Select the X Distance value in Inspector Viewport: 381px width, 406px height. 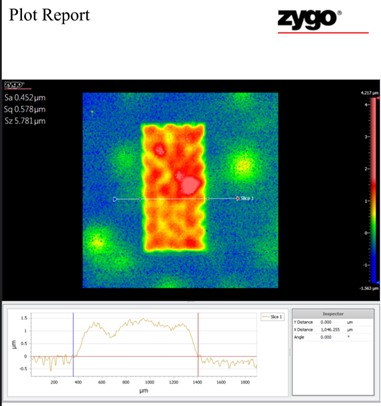(330, 329)
